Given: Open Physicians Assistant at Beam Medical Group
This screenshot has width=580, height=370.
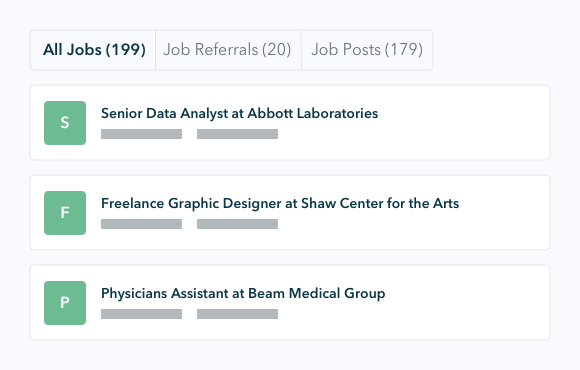Looking at the screenshot, I should pos(243,293).
